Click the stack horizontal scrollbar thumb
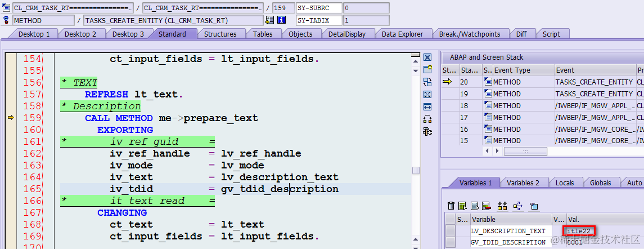The image size is (644, 249). [x=525, y=151]
